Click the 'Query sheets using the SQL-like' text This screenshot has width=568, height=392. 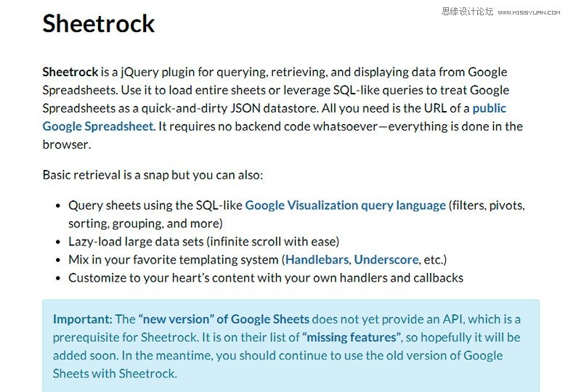pyautogui.click(x=155, y=205)
